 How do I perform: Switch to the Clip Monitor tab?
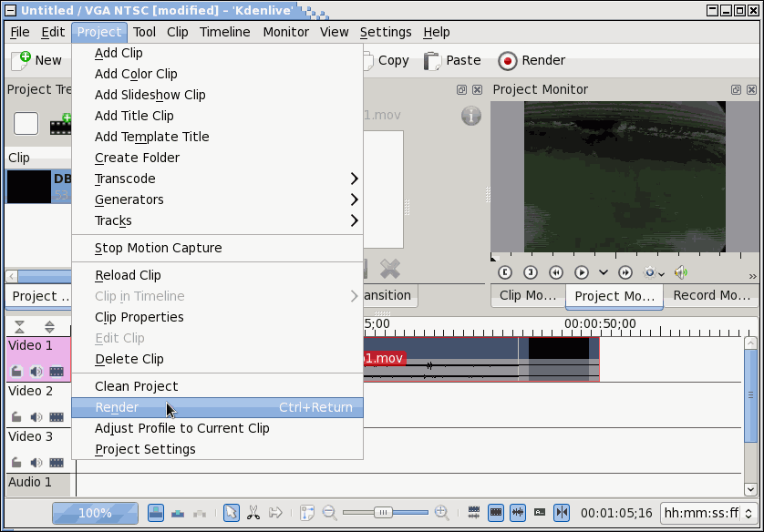[x=528, y=295]
